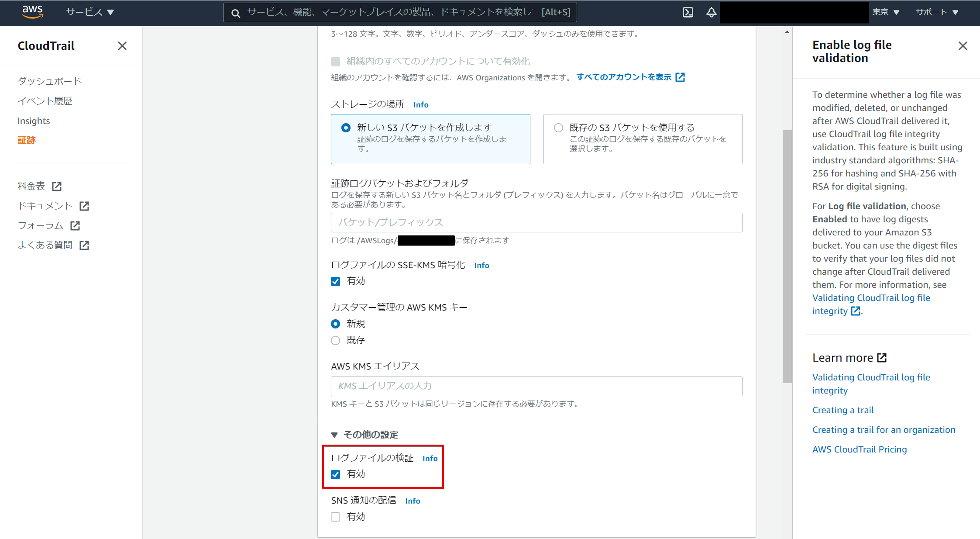Switch to Insights in CloudTrail sidebar

pos(34,121)
